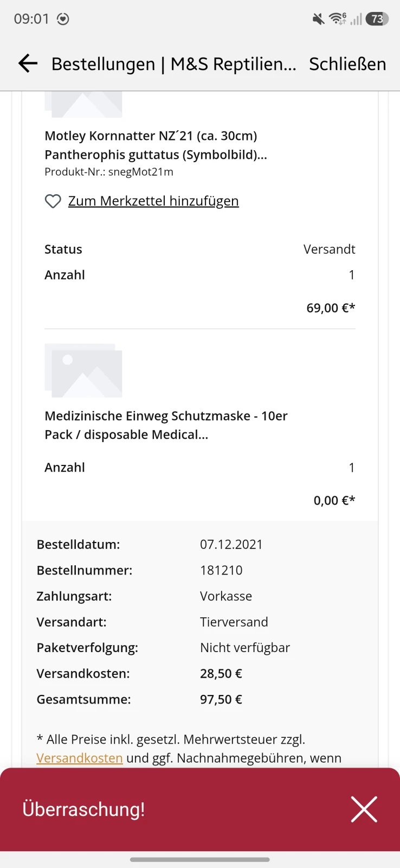This screenshot has width=400, height=868.
Task: Tap the heart wishlist icon
Action: click(53, 201)
